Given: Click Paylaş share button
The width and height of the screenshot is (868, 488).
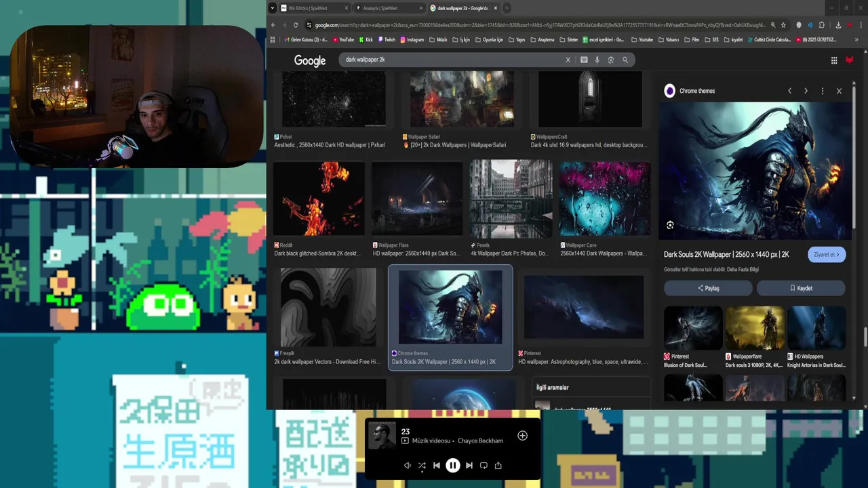Looking at the screenshot, I should [708, 288].
